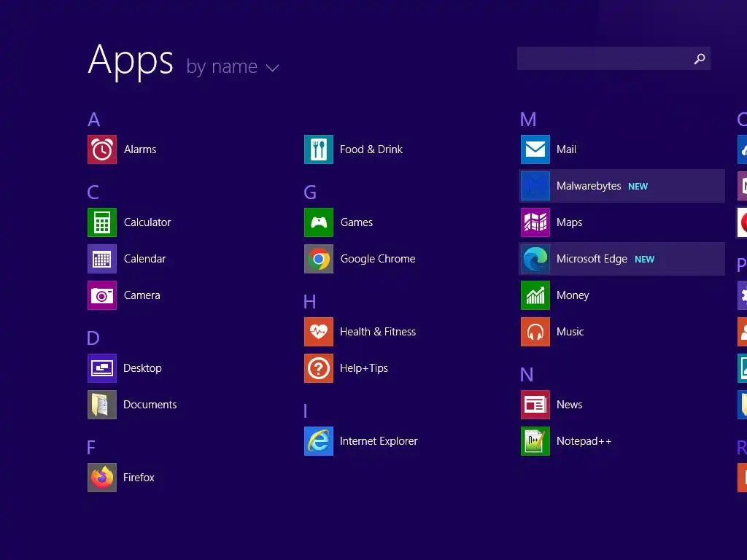Click the 'Internet Explorer' label text

(x=379, y=441)
